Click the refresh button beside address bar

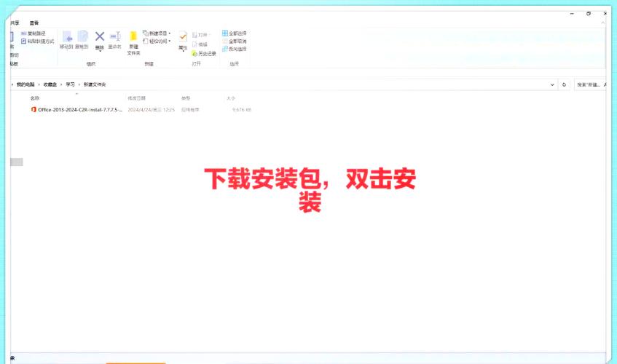564,84
